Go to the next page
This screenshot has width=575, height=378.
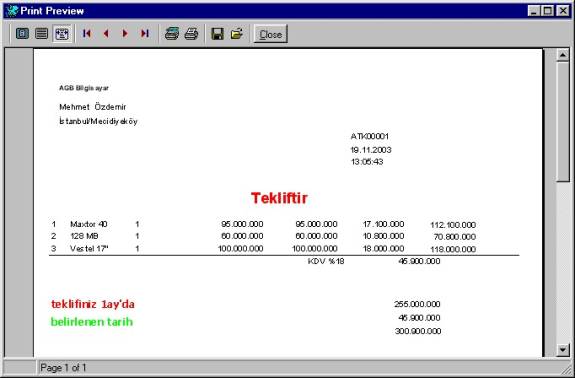125,34
